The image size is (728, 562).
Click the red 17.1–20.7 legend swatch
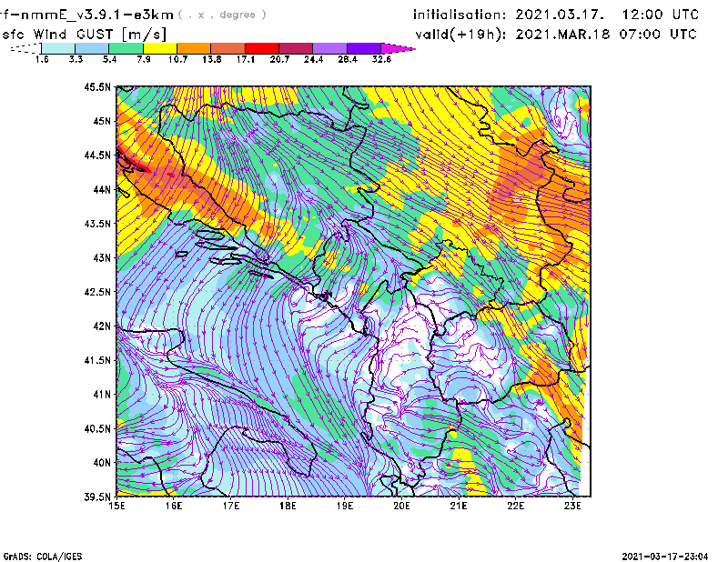point(262,48)
